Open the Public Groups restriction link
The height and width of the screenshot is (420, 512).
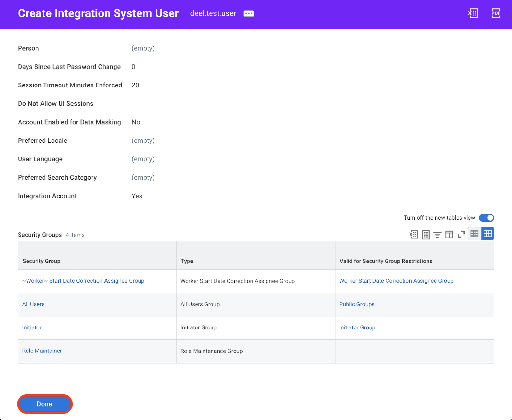357,304
